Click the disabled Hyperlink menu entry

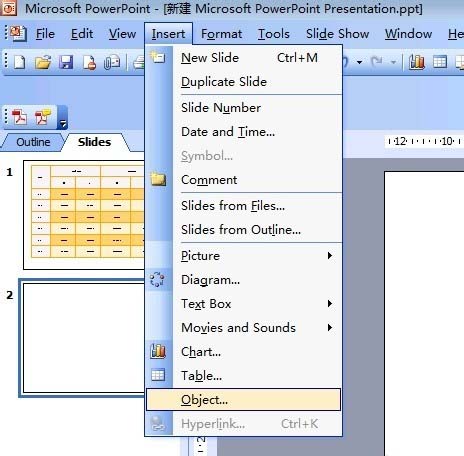pyautogui.click(x=243, y=424)
